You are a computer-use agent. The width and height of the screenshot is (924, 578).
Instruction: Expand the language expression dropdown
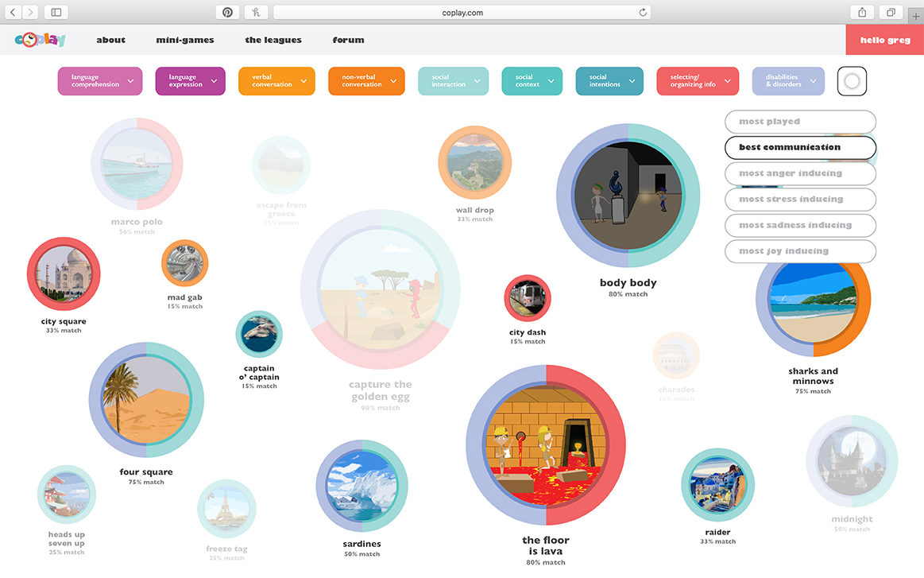pos(191,81)
